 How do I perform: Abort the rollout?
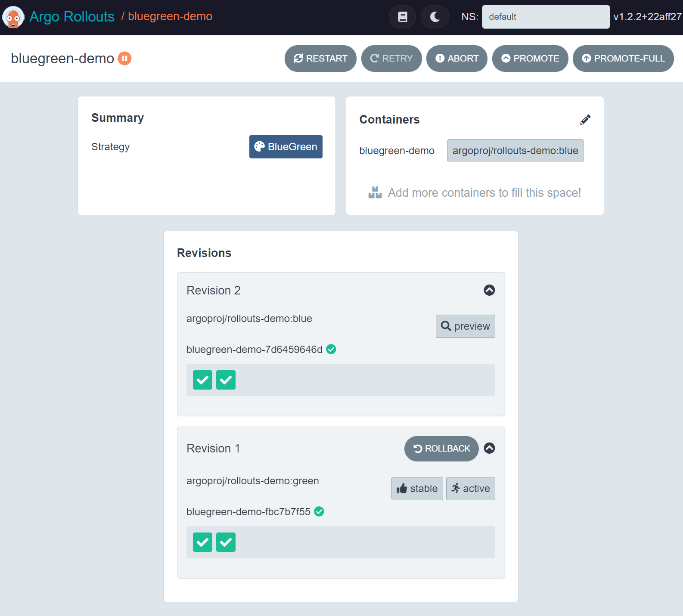[457, 59]
